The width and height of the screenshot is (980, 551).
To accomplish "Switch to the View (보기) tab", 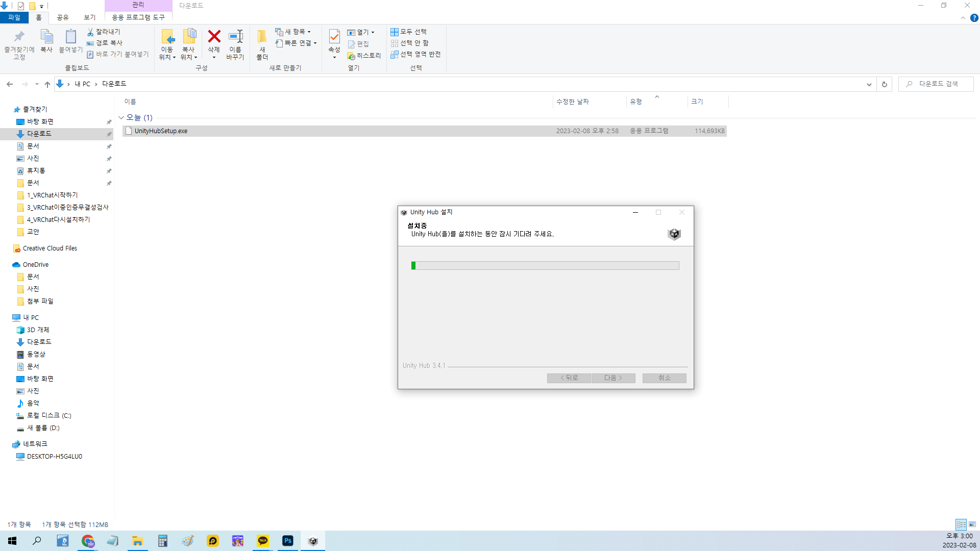I will [x=90, y=17].
